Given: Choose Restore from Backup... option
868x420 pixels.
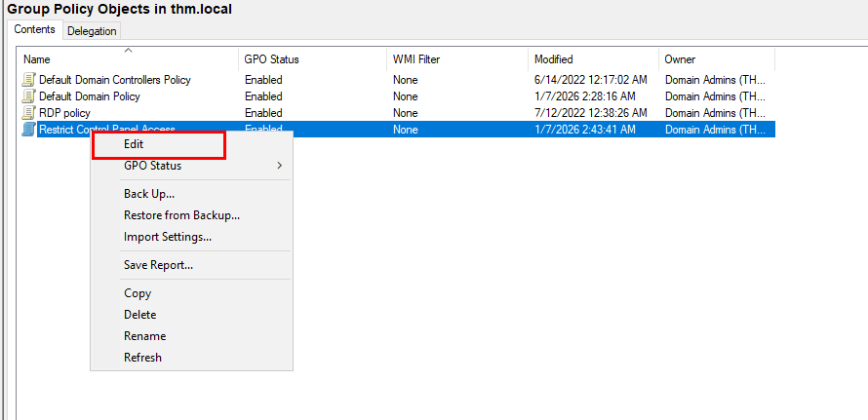Looking at the screenshot, I should [181, 215].
